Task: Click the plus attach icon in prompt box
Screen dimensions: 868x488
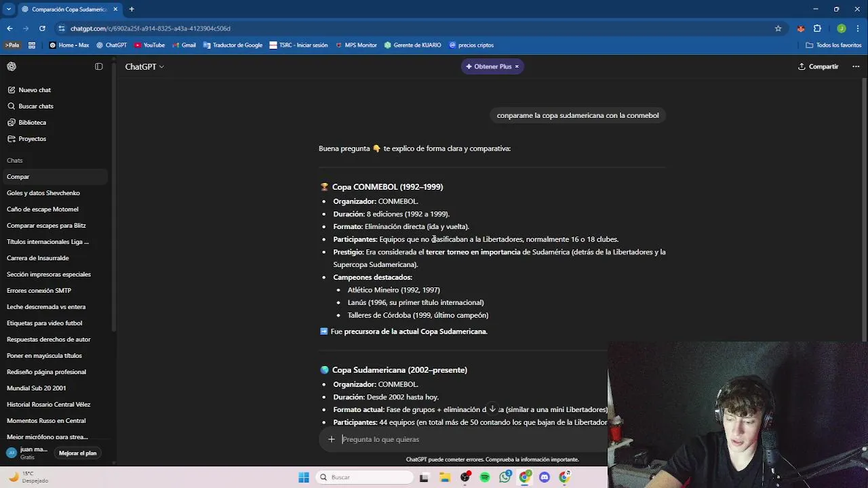Action: coord(332,439)
